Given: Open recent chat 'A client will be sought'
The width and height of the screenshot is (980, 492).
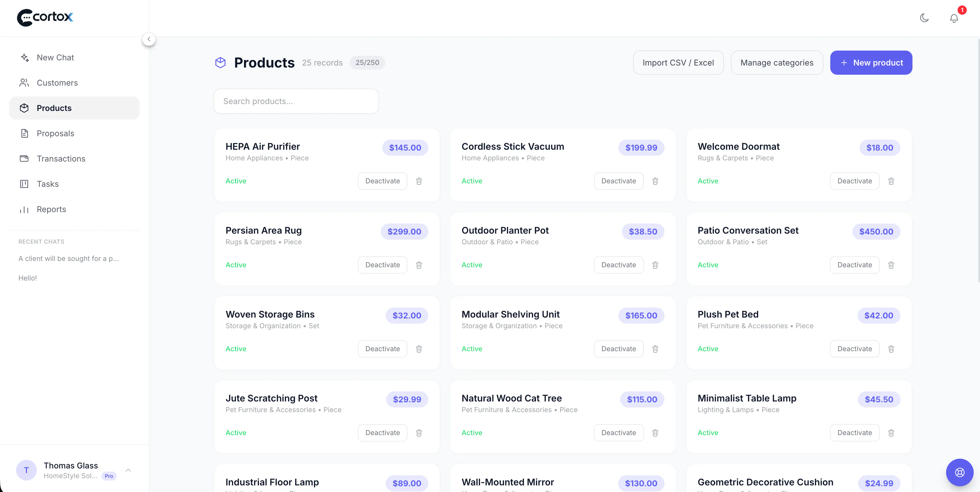Looking at the screenshot, I should coord(68,258).
